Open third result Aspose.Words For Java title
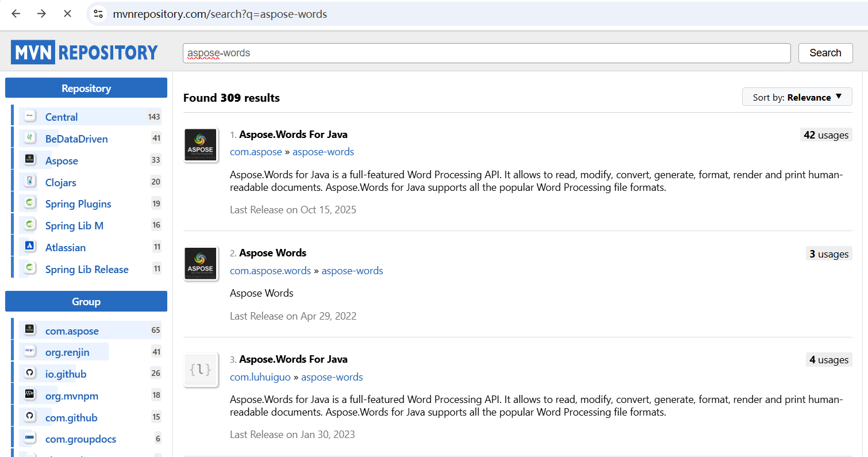 pyautogui.click(x=293, y=359)
